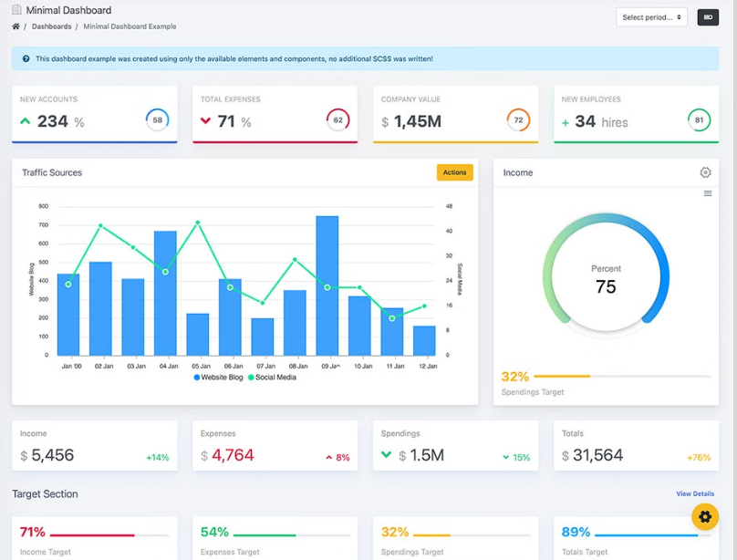This screenshot has height=560, width=737.
Task: Click the Dashboards breadcrumb item
Action: [51, 26]
